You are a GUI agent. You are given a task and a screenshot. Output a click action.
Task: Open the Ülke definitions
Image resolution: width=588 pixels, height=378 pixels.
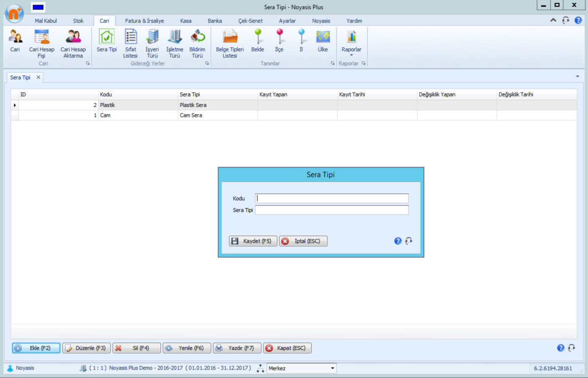pyautogui.click(x=323, y=40)
